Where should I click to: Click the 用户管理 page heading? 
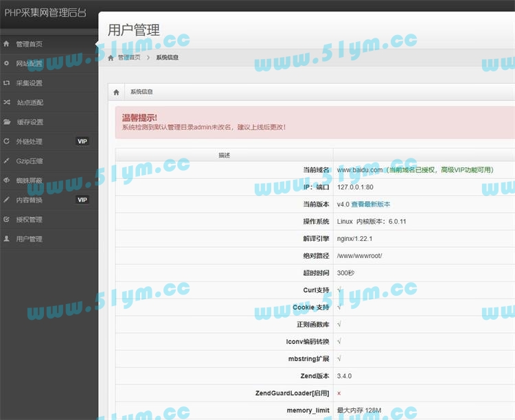point(134,30)
